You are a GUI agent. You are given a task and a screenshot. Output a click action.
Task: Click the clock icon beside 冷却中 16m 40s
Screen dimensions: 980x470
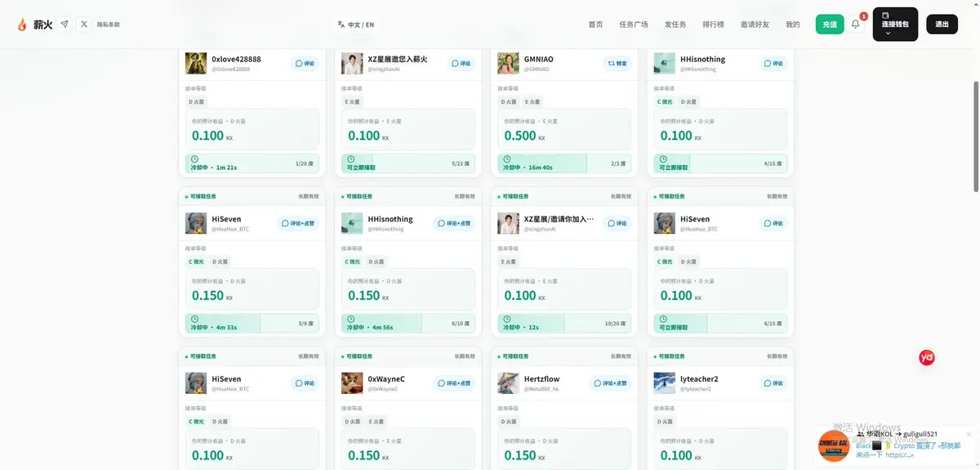click(507, 159)
